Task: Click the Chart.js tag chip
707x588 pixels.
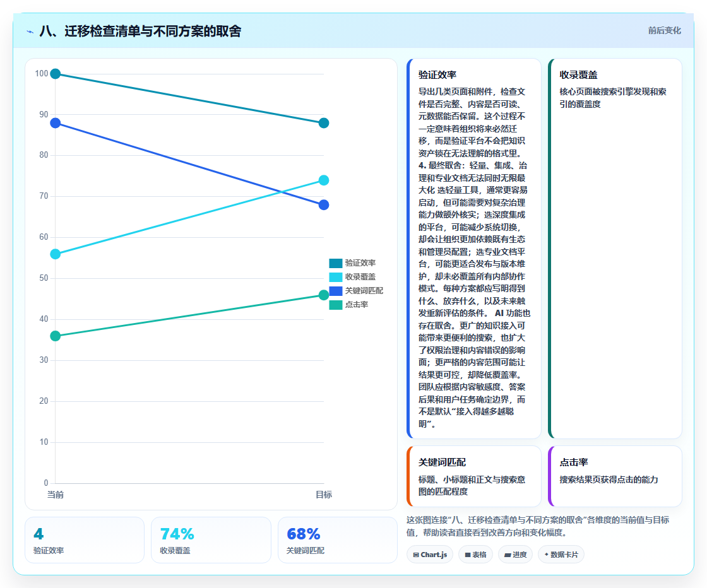Action: point(430,555)
